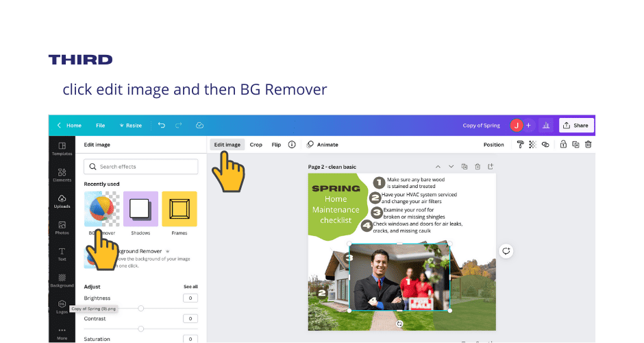Click the delete page trash icon
Viewport: 644px width, 343px height.
click(x=478, y=167)
